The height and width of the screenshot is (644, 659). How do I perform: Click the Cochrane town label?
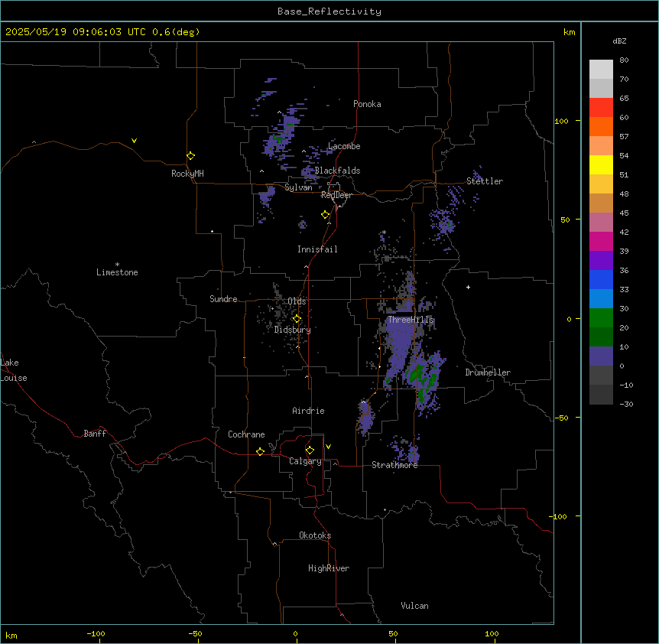(x=246, y=434)
